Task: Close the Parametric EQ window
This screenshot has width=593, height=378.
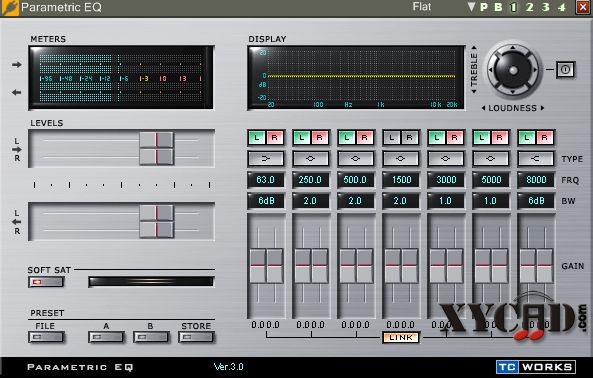Action: click(583, 7)
